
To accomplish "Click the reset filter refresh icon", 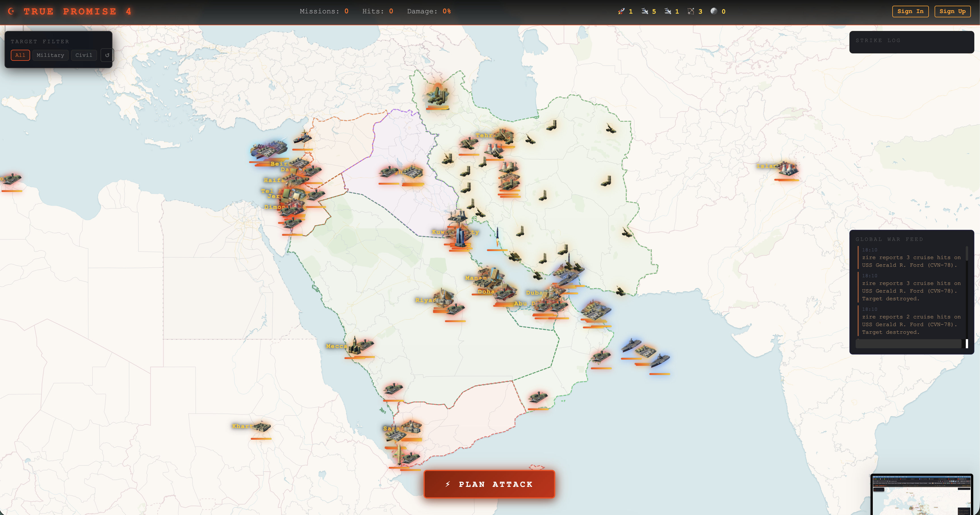I will [x=107, y=55].
